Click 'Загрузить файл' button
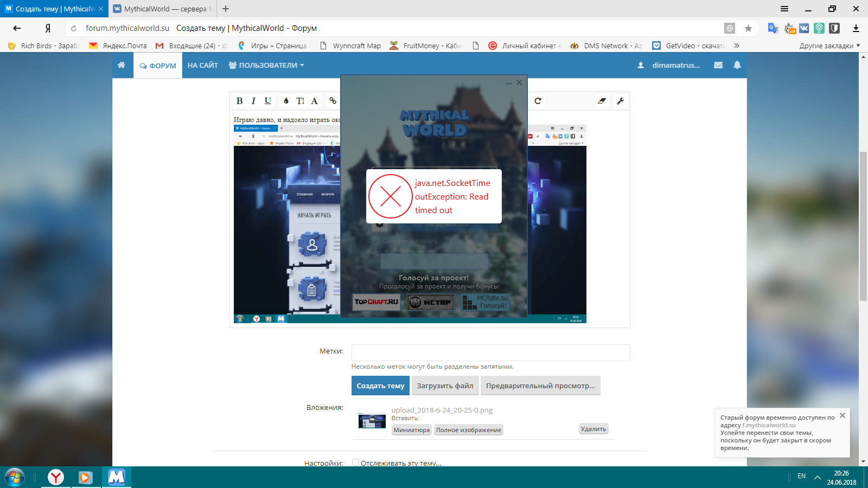The width and height of the screenshot is (868, 488). point(445,386)
